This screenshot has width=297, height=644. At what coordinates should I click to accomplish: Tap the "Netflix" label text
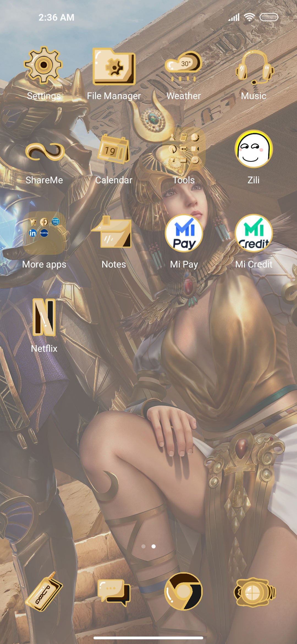44,348
